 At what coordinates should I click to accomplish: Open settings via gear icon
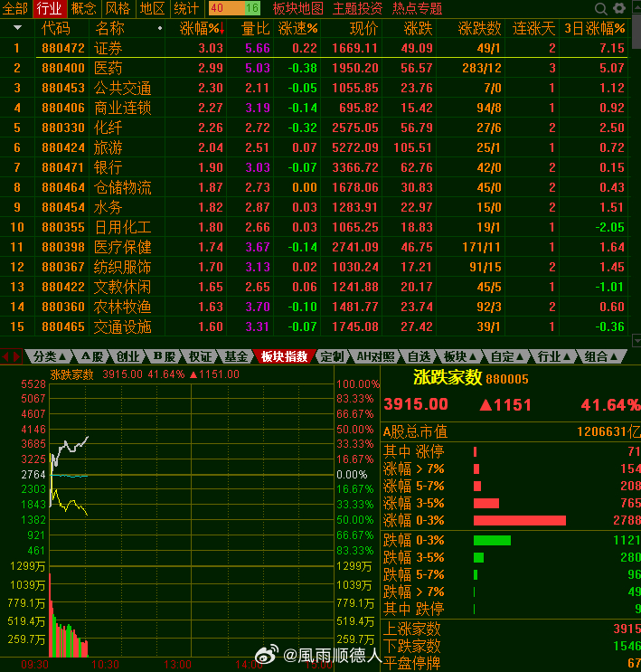click(619, 8)
